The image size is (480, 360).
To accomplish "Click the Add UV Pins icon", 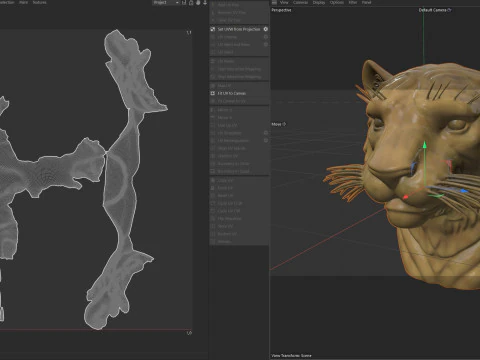I will [x=213, y=5].
